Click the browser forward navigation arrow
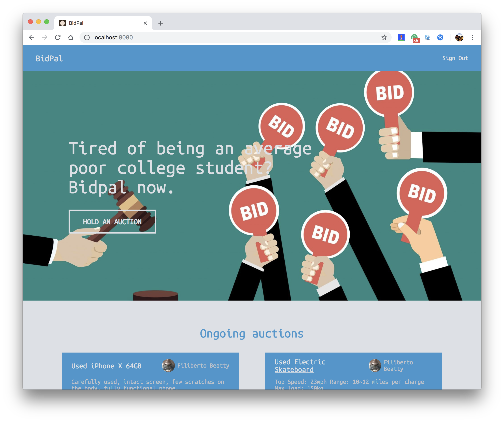504x422 pixels. click(x=45, y=38)
